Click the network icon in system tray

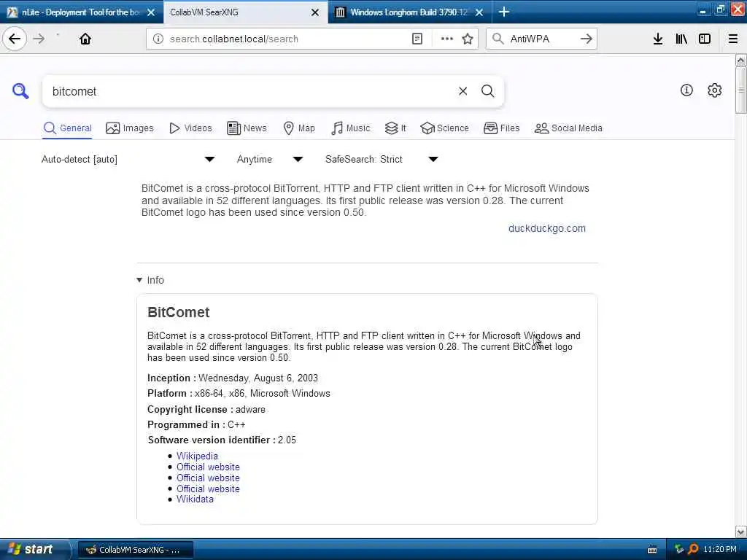click(x=679, y=549)
